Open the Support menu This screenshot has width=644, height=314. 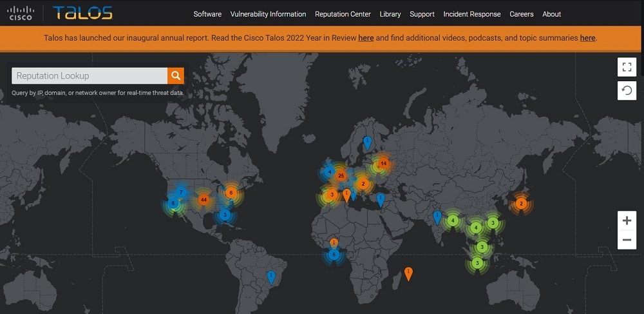pos(422,14)
